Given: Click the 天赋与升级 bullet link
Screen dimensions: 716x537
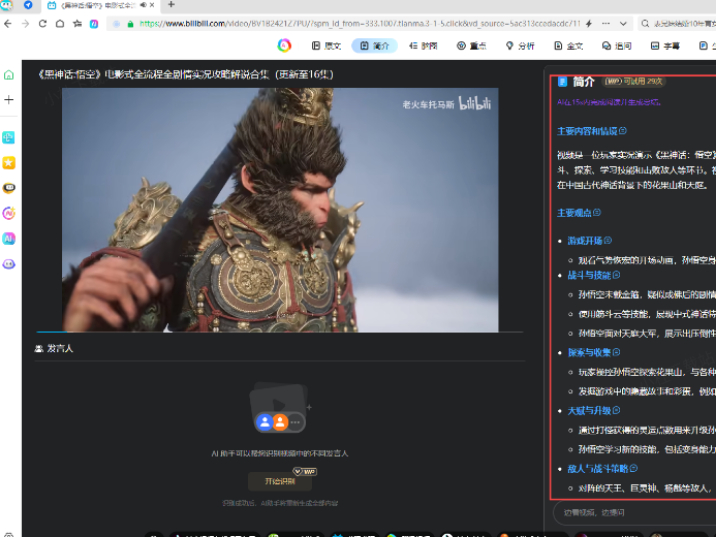Looking at the screenshot, I should click(594, 411).
